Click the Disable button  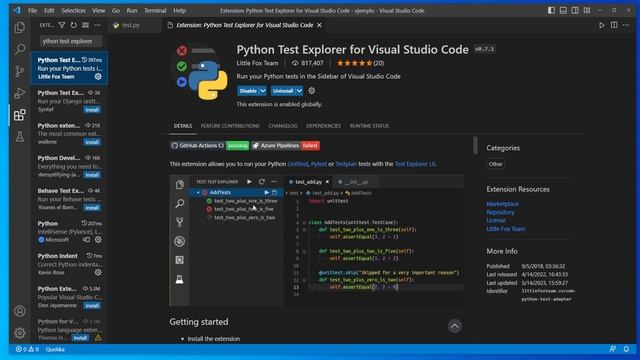(x=248, y=91)
